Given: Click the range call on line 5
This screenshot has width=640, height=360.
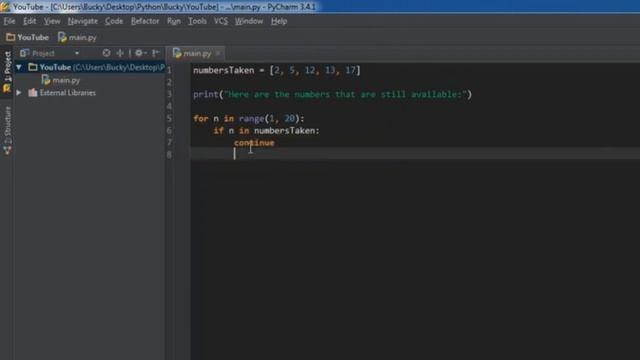Looking at the screenshot, I should point(251,119).
